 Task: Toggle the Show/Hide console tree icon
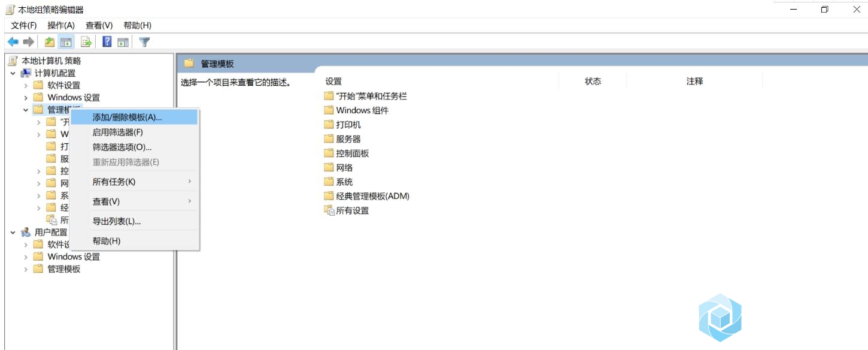coord(66,42)
